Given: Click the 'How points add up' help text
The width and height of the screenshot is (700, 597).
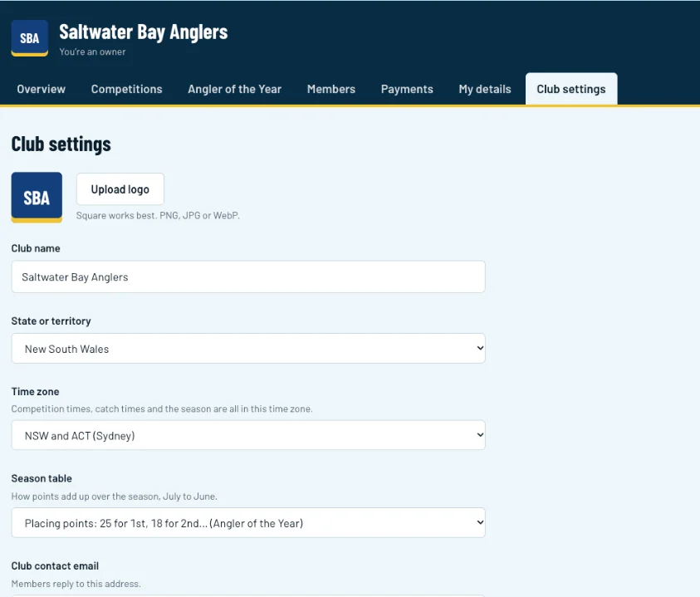Looking at the screenshot, I should 115,496.
